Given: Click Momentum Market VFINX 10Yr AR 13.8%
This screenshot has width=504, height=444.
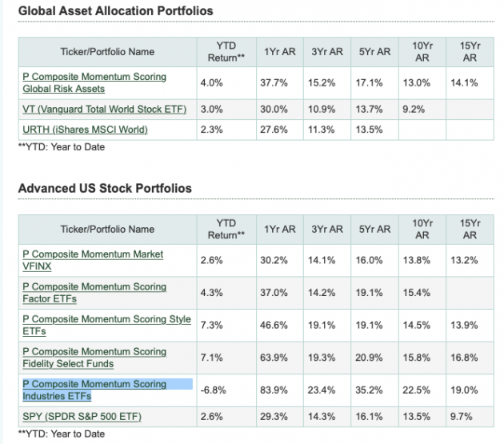Looking at the screenshot, I should [x=417, y=260].
